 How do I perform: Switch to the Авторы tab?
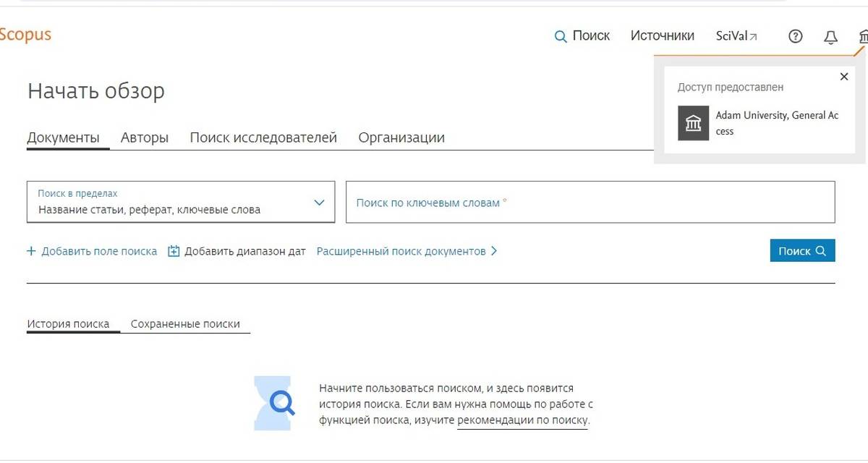tap(145, 137)
